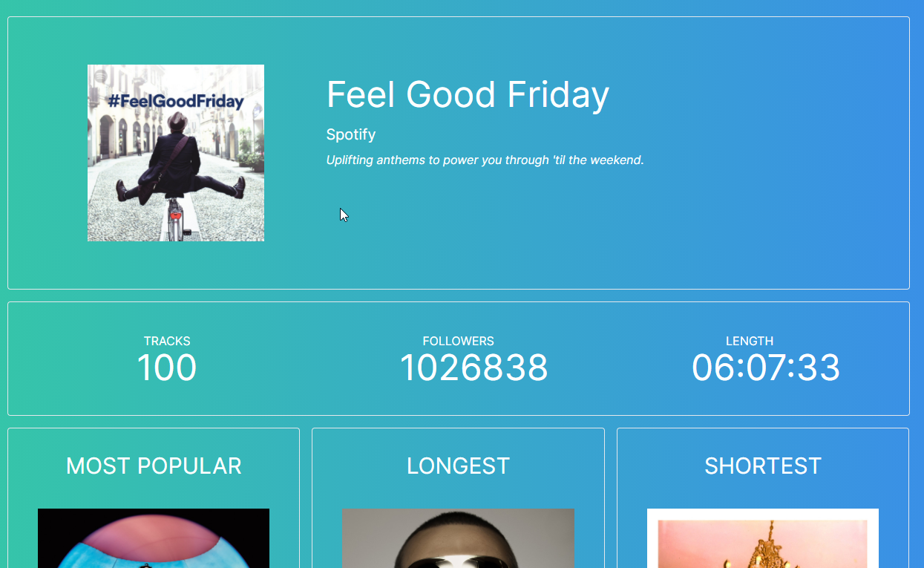Click the LONGEST heading
924x568 pixels.
tap(458, 466)
